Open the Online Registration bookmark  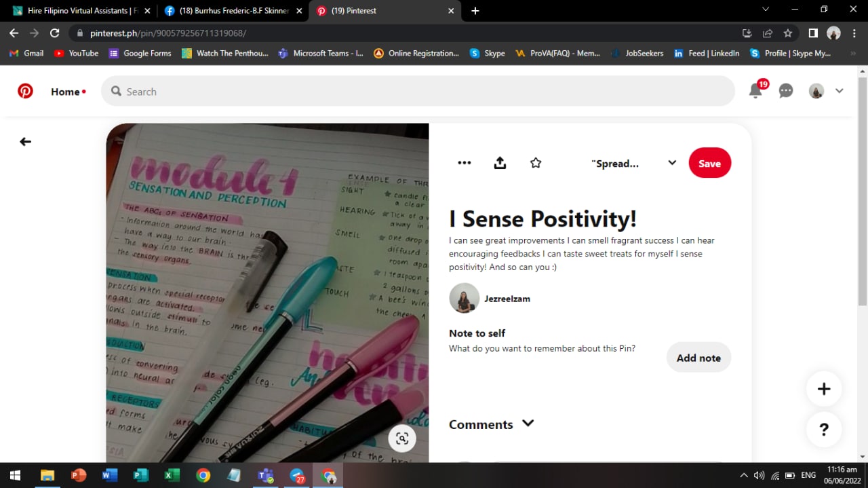(x=416, y=53)
